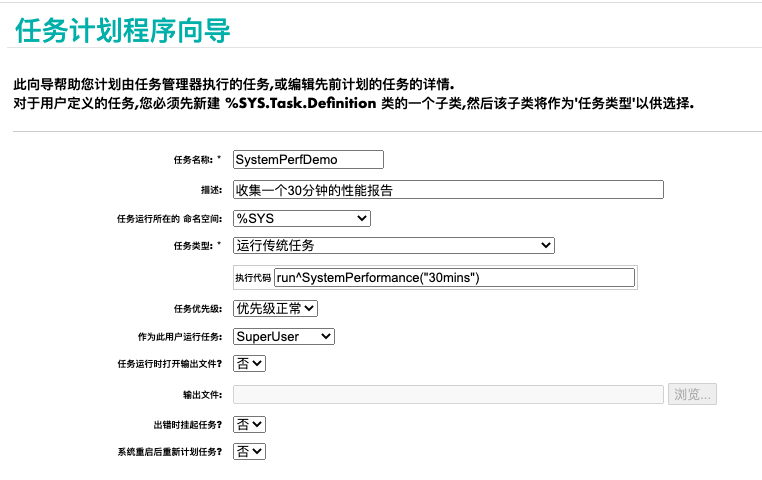Expand the SuperUser run-as-user dropdown

coord(284,337)
